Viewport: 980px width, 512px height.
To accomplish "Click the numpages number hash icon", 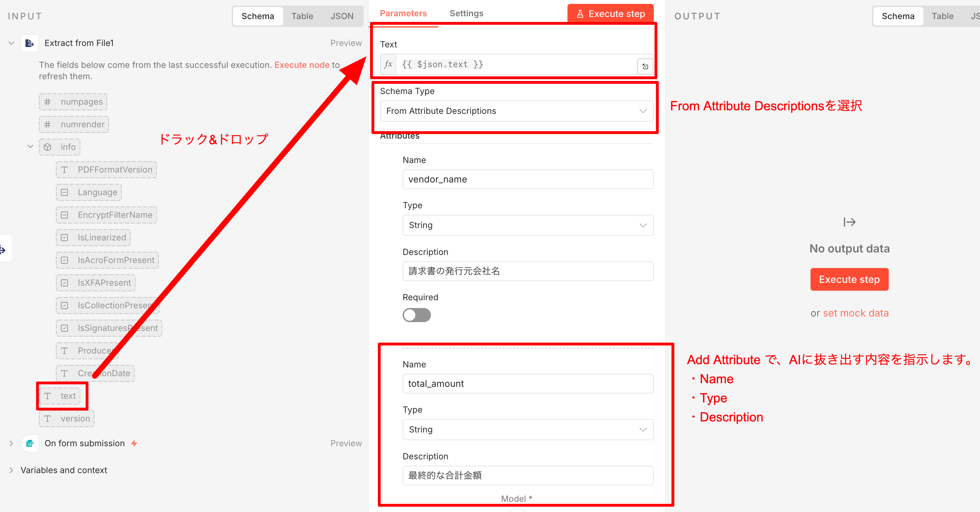I will click(47, 102).
